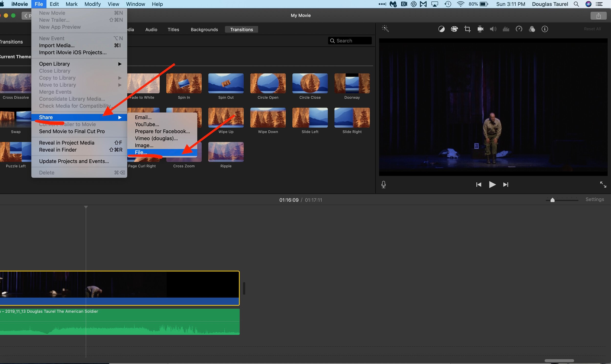Image resolution: width=611 pixels, height=364 pixels.
Task: Select the Circle Open transition
Action: 268,83
